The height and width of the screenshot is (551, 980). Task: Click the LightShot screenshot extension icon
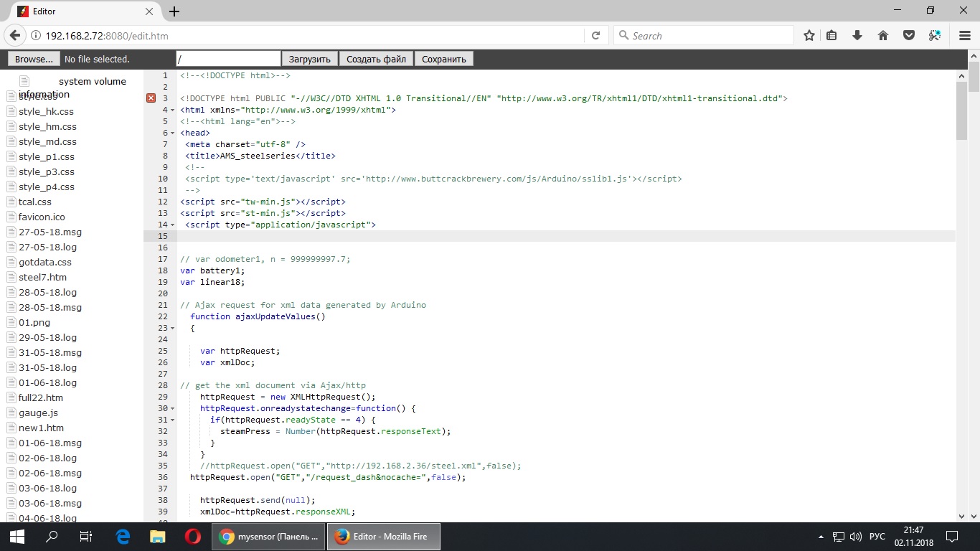pos(934,34)
